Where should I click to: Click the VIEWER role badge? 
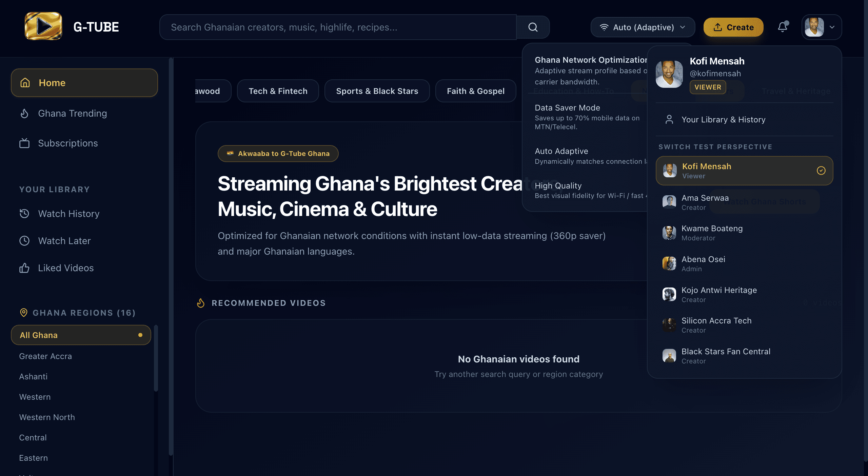708,87
